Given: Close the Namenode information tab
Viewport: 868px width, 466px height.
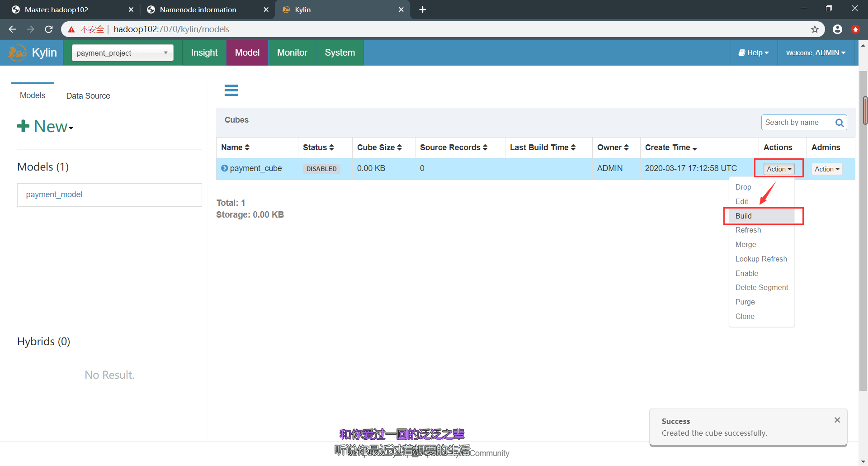Looking at the screenshot, I should click(266, 10).
